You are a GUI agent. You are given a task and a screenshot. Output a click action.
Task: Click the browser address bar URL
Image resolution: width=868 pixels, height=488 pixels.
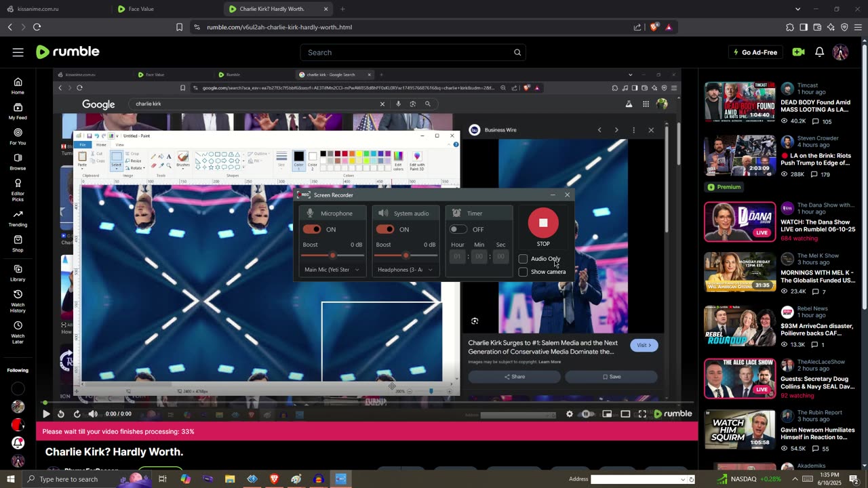click(x=279, y=27)
